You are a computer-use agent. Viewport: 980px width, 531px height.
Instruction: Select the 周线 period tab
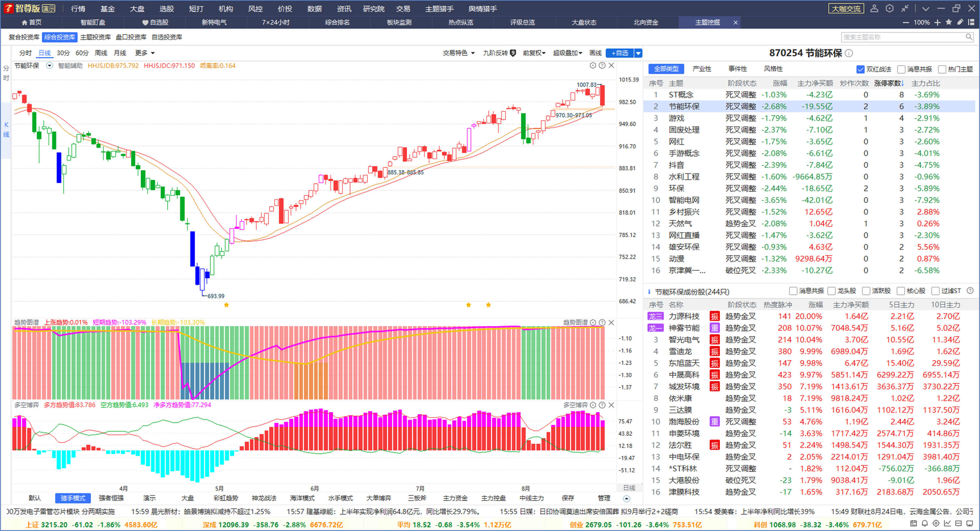tap(101, 53)
